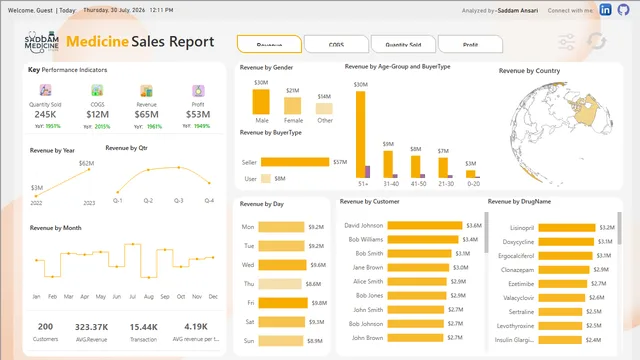Image resolution: width=640 pixels, height=360 pixels.
Task: Select the Fri revenue bar
Action: 283,303
